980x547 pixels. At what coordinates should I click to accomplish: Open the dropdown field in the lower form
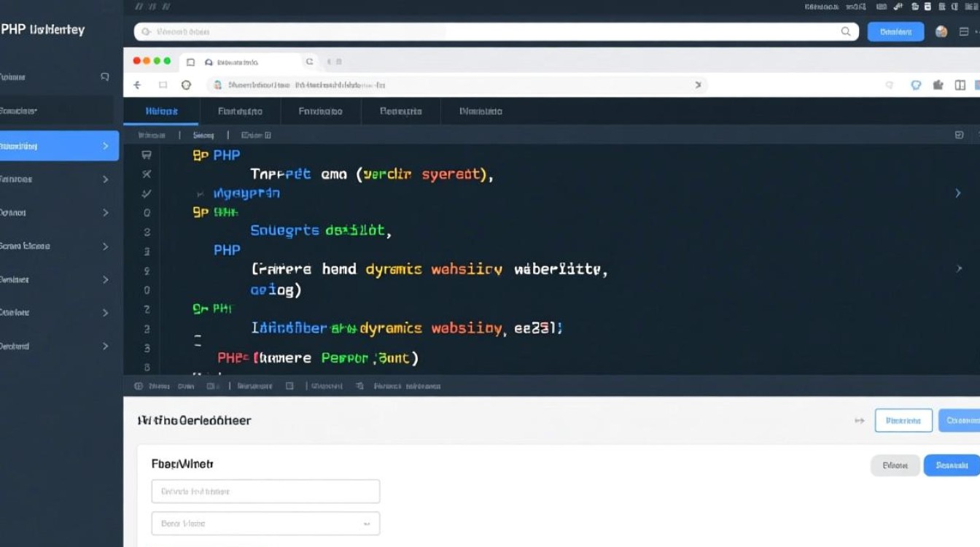point(265,523)
